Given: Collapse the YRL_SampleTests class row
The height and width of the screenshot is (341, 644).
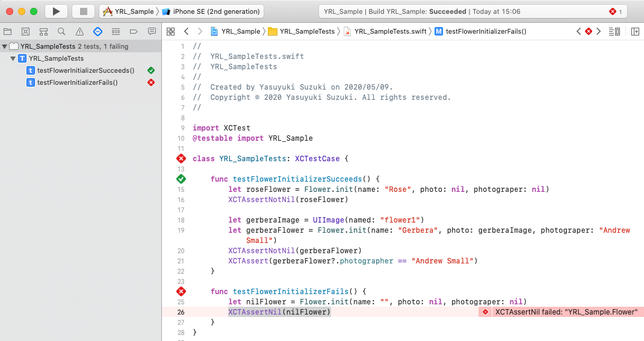Looking at the screenshot, I should coord(13,59).
